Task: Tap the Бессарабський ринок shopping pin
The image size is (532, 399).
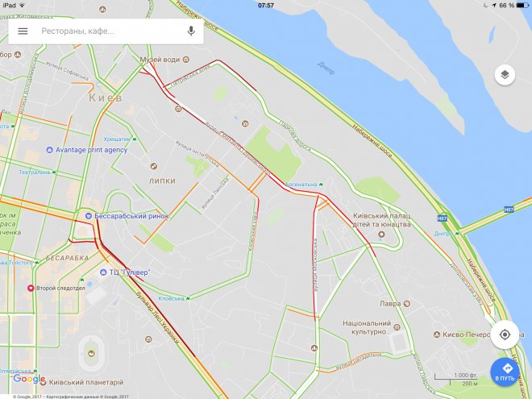Action: (x=89, y=216)
